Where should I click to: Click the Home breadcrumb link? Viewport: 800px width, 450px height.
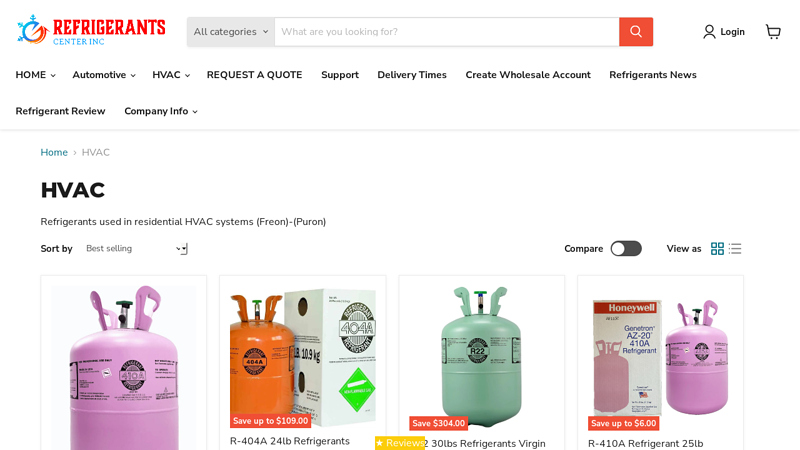click(x=54, y=153)
